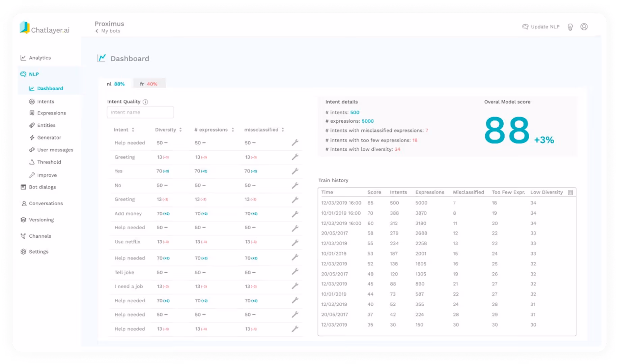Switch to the fr 40% language tab
This screenshot has height=364, width=619.
tap(149, 84)
